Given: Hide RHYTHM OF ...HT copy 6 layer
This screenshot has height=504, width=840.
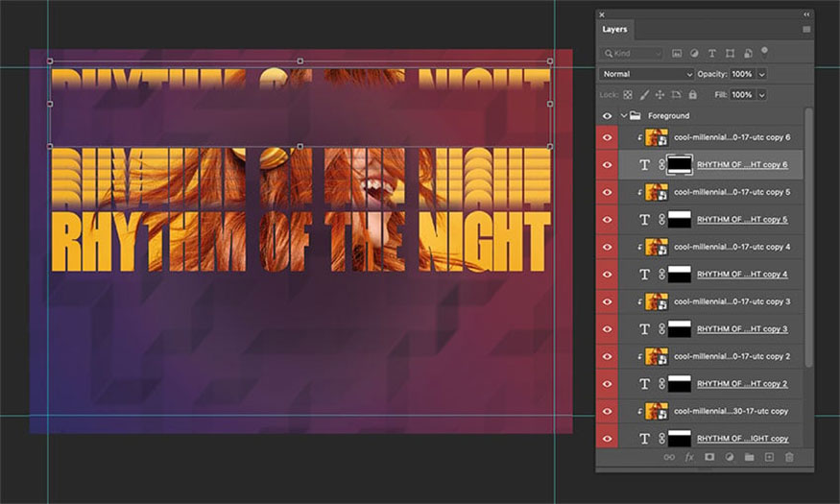Looking at the screenshot, I should (607, 165).
